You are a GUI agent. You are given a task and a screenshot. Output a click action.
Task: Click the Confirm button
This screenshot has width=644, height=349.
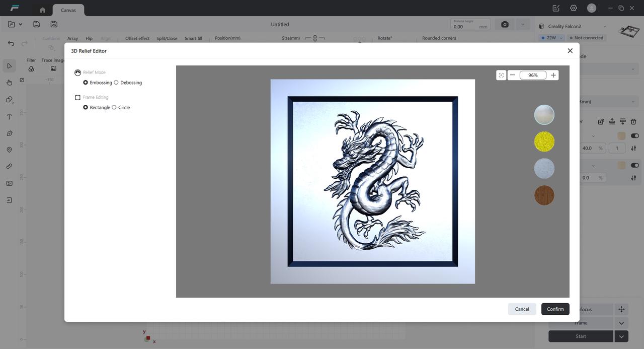[x=555, y=309]
